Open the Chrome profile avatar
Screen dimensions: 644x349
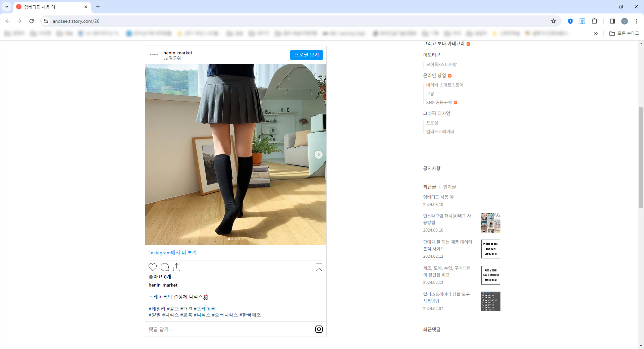pos(625,21)
